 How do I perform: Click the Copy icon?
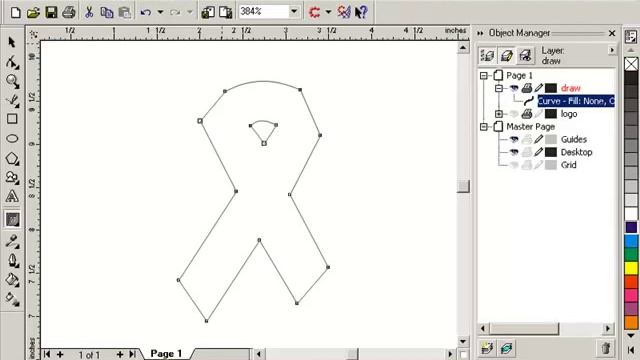tap(107, 12)
